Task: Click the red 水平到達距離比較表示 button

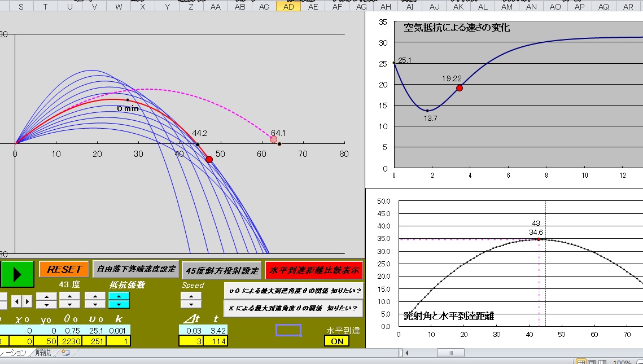Action: pyautogui.click(x=314, y=270)
